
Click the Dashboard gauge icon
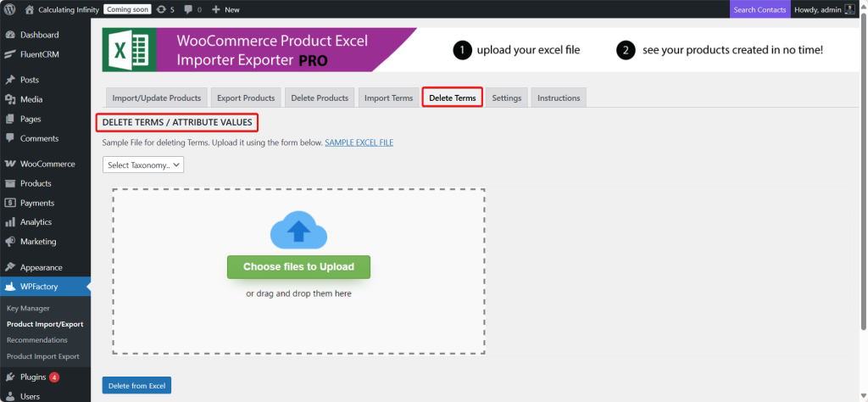10,35
